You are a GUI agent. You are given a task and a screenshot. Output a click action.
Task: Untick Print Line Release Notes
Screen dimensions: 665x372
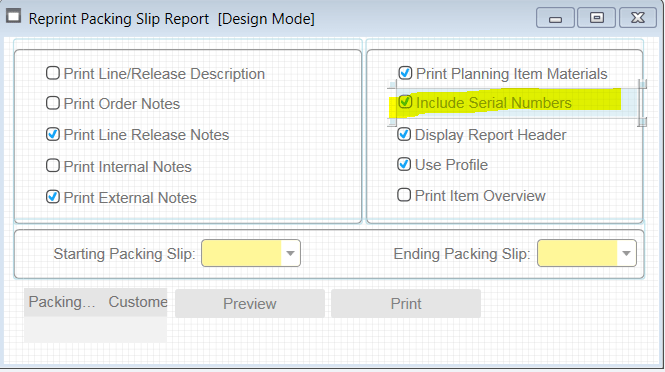click(x=53, y=134)
